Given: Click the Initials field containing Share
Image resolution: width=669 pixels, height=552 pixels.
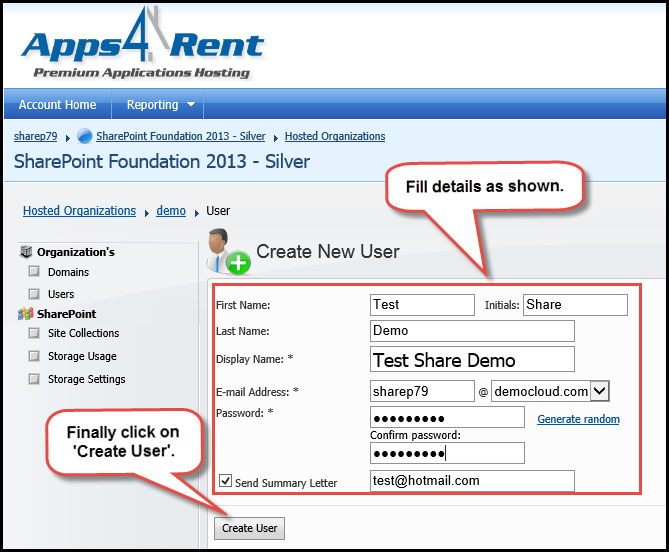Looking at the screenshot, I should coord(576,305).
